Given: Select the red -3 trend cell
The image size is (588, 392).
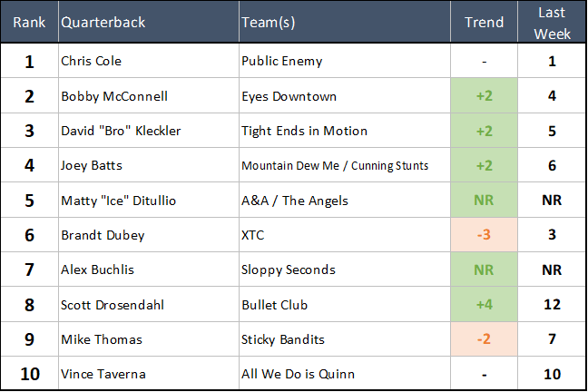Looking at the screenshot, I should tap(484, 235).
